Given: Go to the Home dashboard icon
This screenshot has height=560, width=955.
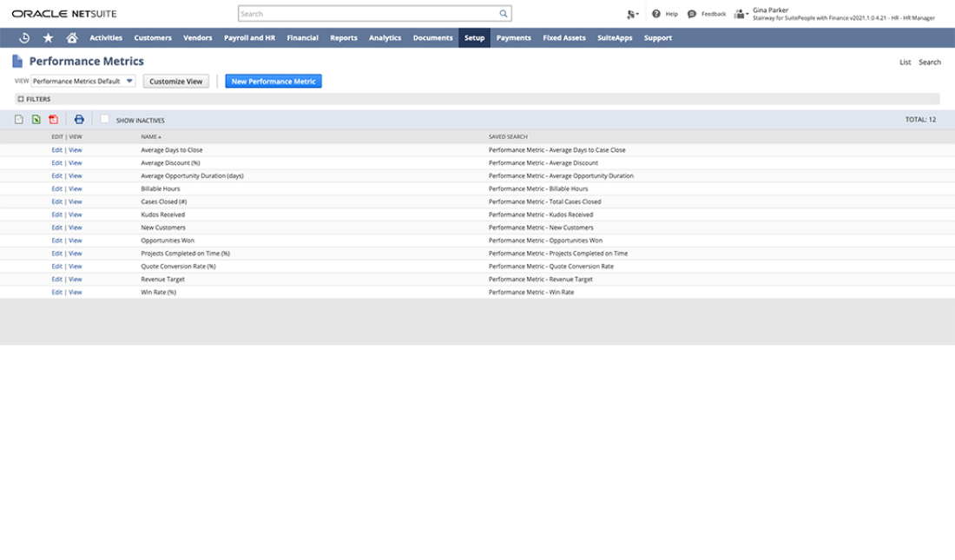Looking at the screenshot, I should tap(72, 38).
